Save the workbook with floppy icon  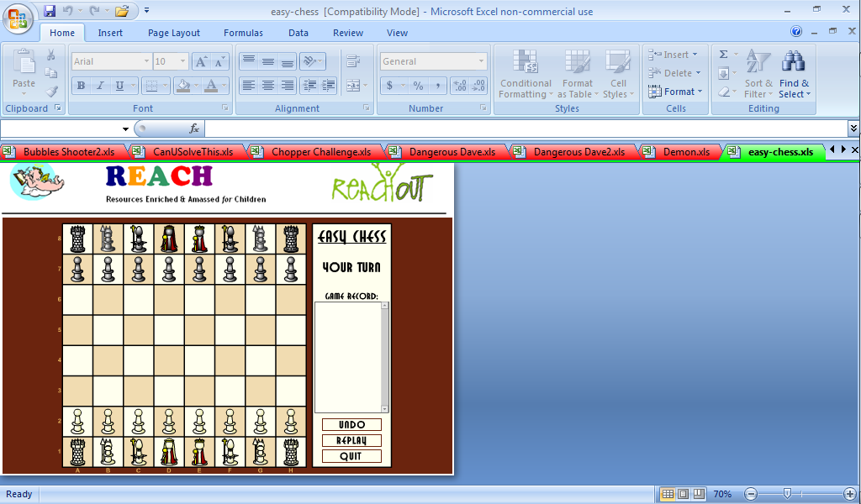point(50,11)
